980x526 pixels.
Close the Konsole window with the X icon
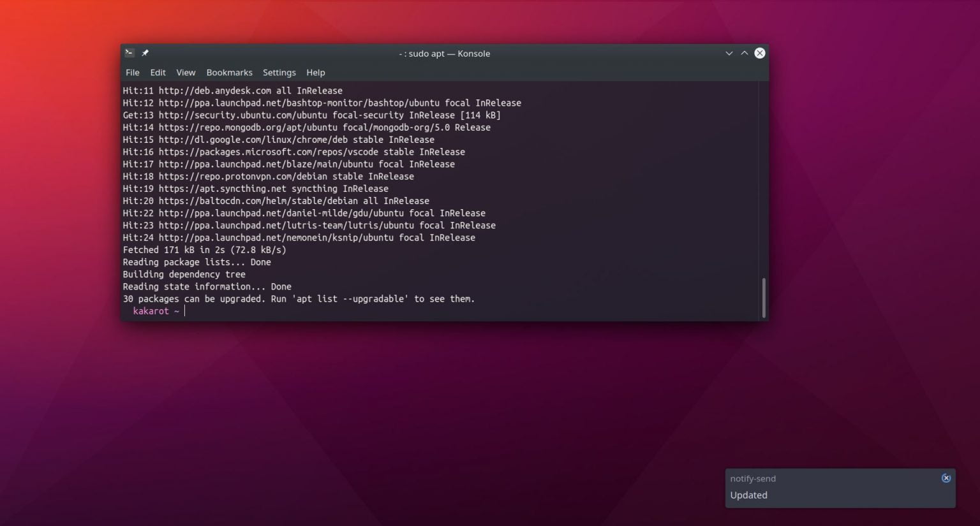[759, 53]
